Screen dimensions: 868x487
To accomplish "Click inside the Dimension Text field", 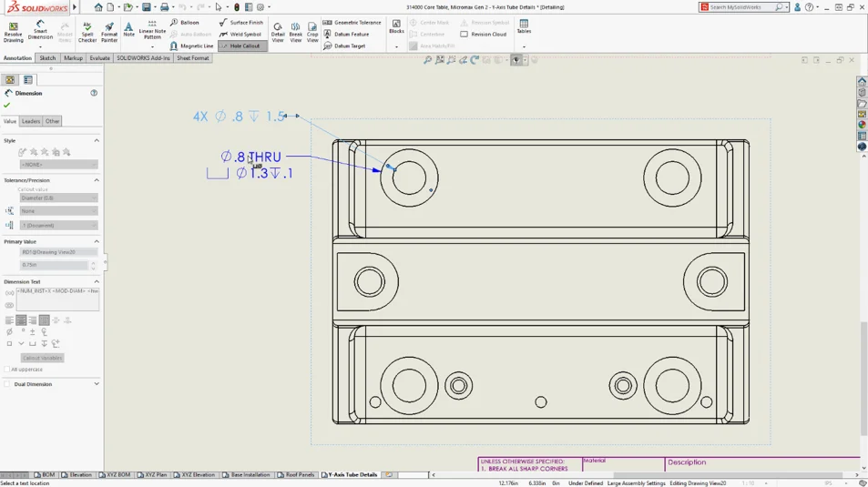I will pyautogui.click(x=56, y=298).
